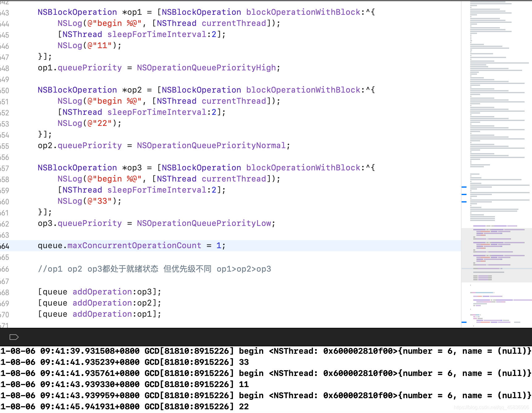Screen dimensions: 532x413
Task: Click the string @"11" in the NSLog call
Action: click(99, 45)
